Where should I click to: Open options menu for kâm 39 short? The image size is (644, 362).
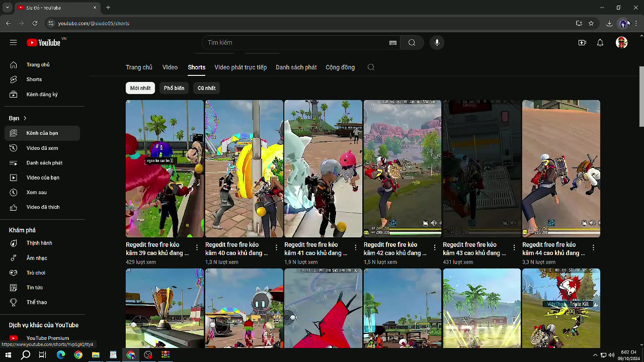pyautogui.click(x=197, y=247)
